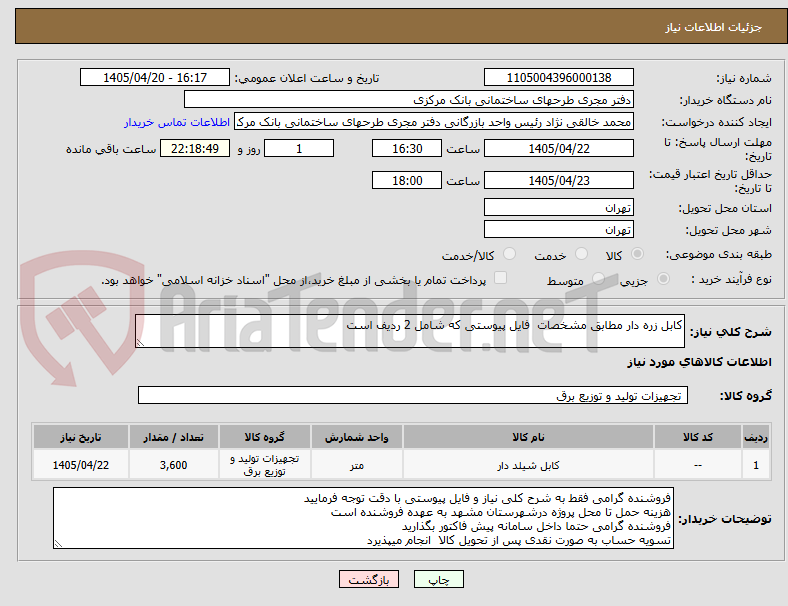Click the کابل شیلد دار item name cell
Viewport: 788px width, 606px height.
(528, 465)
